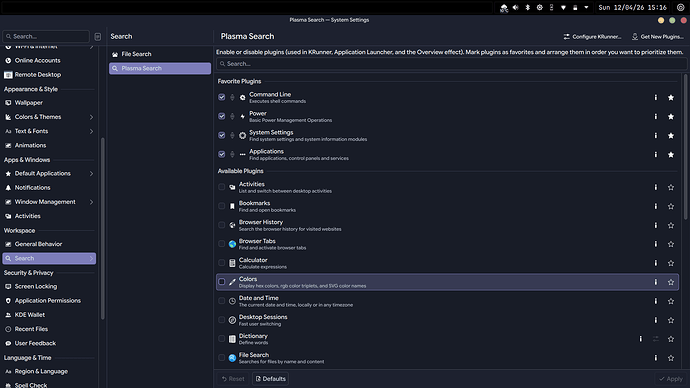Image resolution: width=690 pixels, height=388 pixels.
Task: Check the Browser History plugin
Action: click(x=221, y=225)
